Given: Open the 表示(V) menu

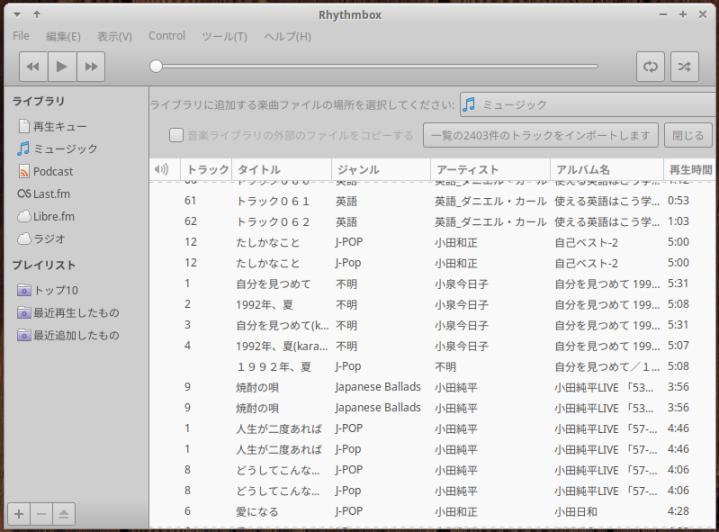Looking at the screenshot, I should 115,36.
